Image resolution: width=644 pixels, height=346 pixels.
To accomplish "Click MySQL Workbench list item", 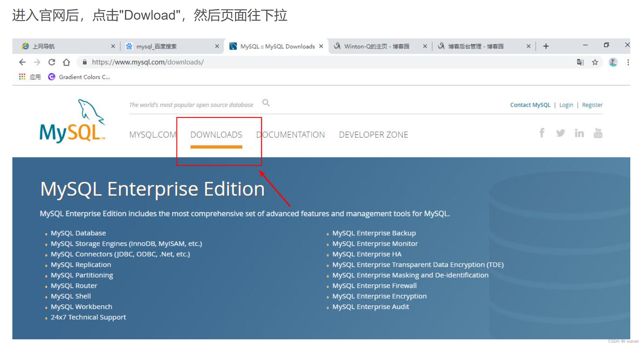I will 81,307.
